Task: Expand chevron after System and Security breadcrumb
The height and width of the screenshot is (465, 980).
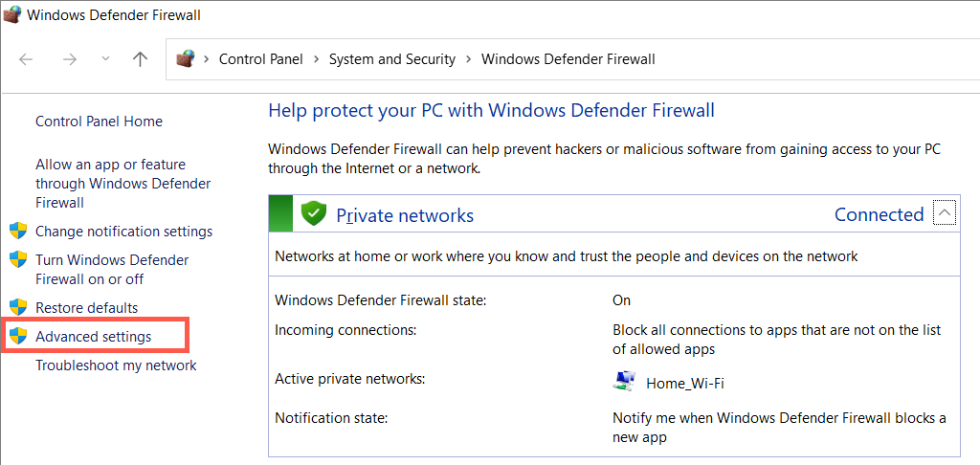Action: pyautogui.click(x=469, y=59)
